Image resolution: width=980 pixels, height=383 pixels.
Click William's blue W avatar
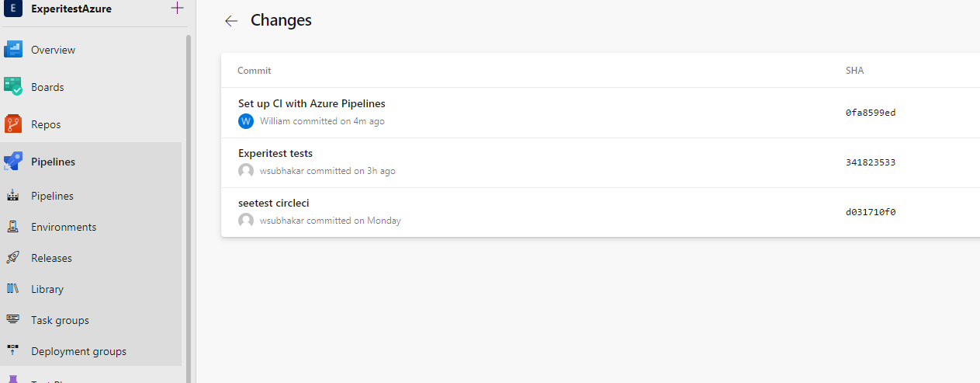(x=246, y=121)
